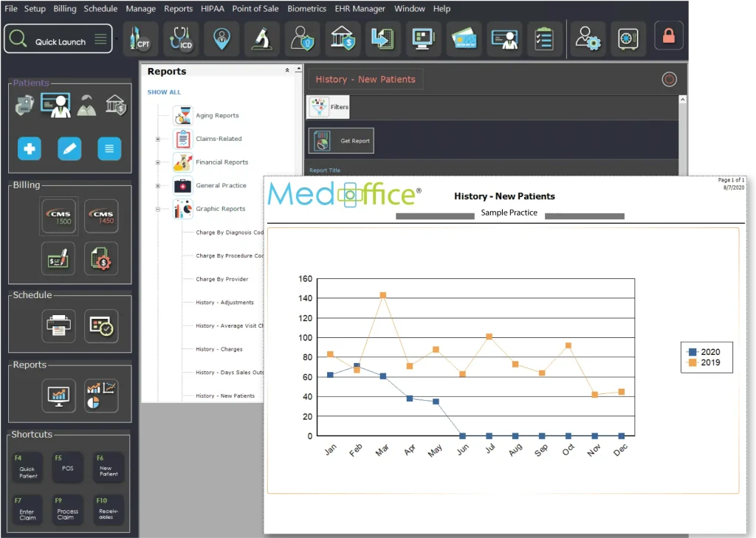
Task: Expand the Financial Reports tree node
Action: 158,162
